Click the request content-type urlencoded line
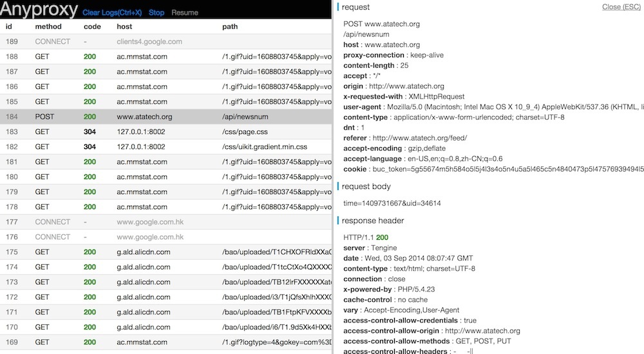The image size is (644, 354). 454,117
